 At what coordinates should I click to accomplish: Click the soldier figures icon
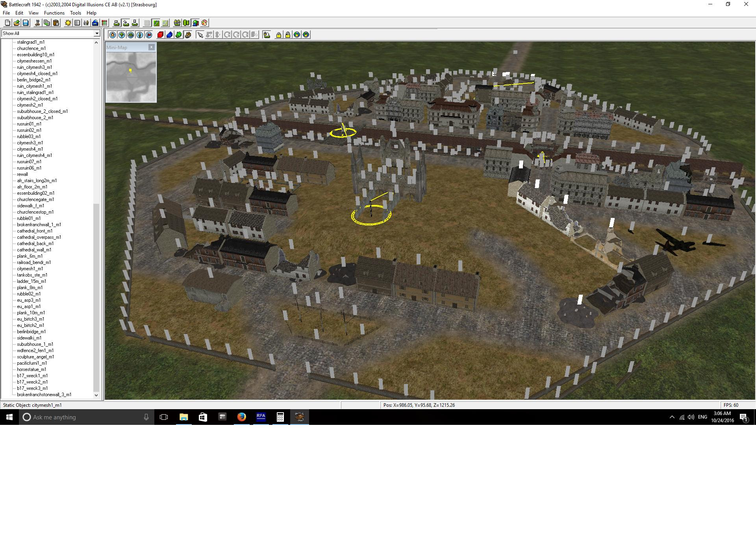(86, 23)
